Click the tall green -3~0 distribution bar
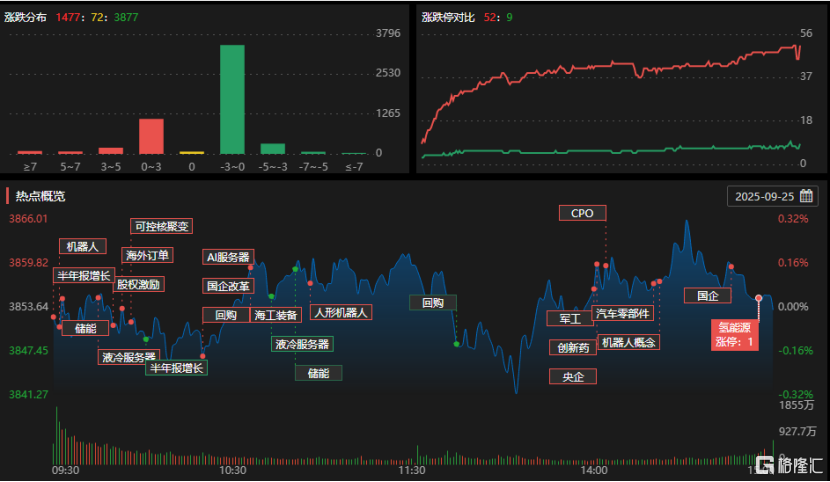Viewport: 830px width, 482px height. [232, 99]
